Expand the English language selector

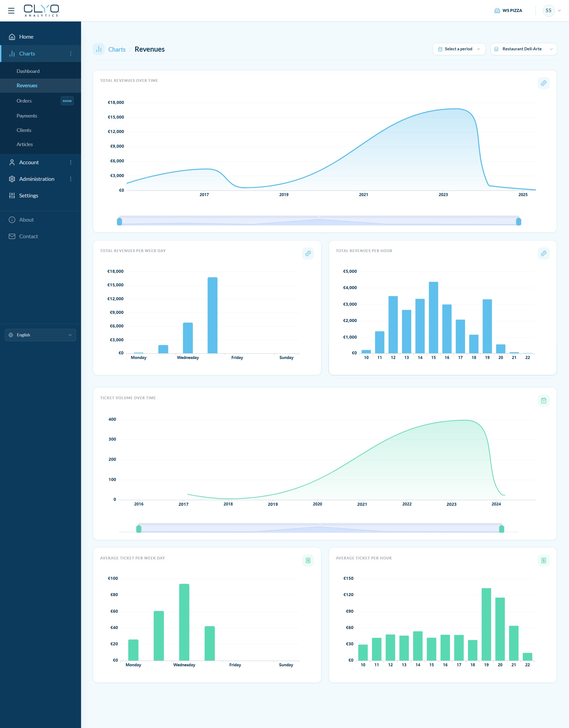[x=40, y=335]
